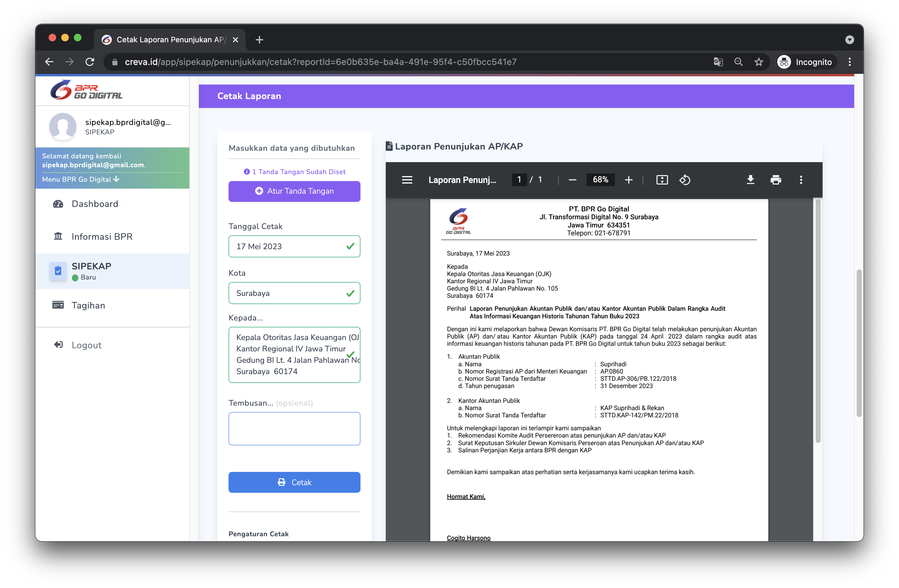The width and height of the screenshot is (899, 588).
Task: Open the Dashboard menu item
Action: tap(113, 204)
